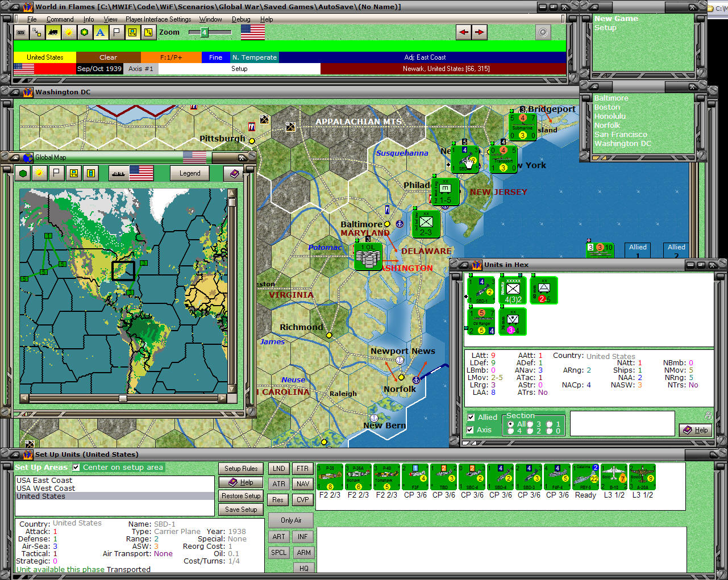Open the File menu
Viewport: 728px width, 580px height.
(32, 19)
